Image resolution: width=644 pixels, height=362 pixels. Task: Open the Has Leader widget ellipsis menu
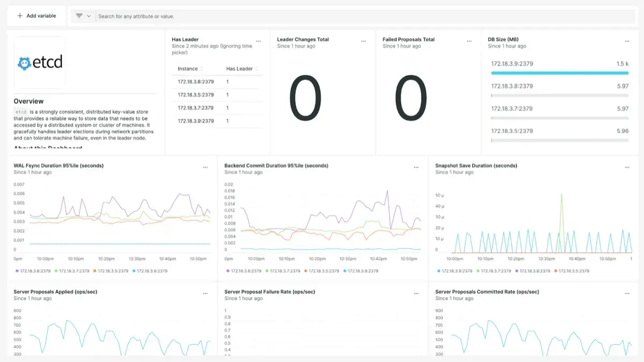tap(258, 41)
